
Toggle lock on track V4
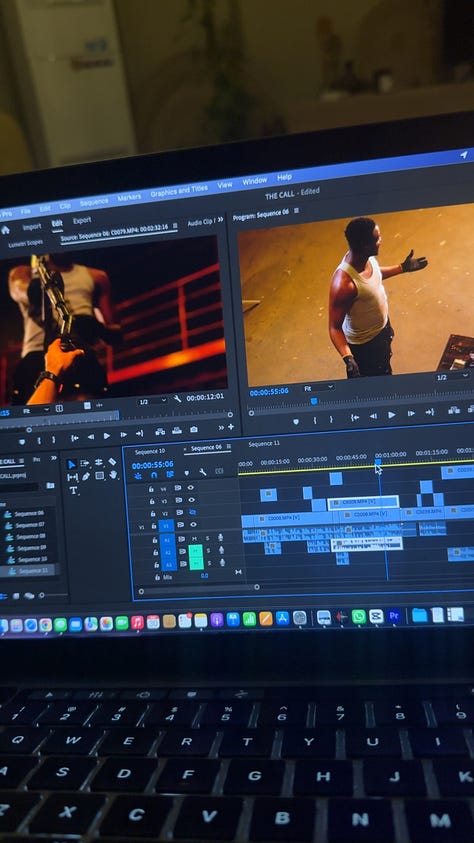152,489
